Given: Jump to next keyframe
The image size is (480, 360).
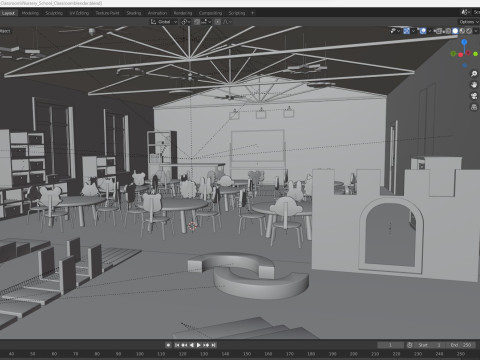Looking at the screenshot, I should tap(206, 345).
